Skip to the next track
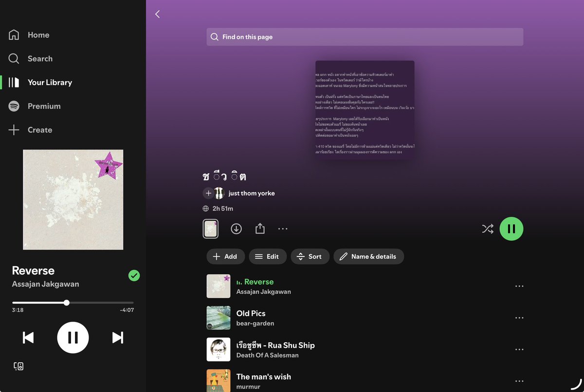This screenshot has width=584, height=392. click(x=118, y=338)
